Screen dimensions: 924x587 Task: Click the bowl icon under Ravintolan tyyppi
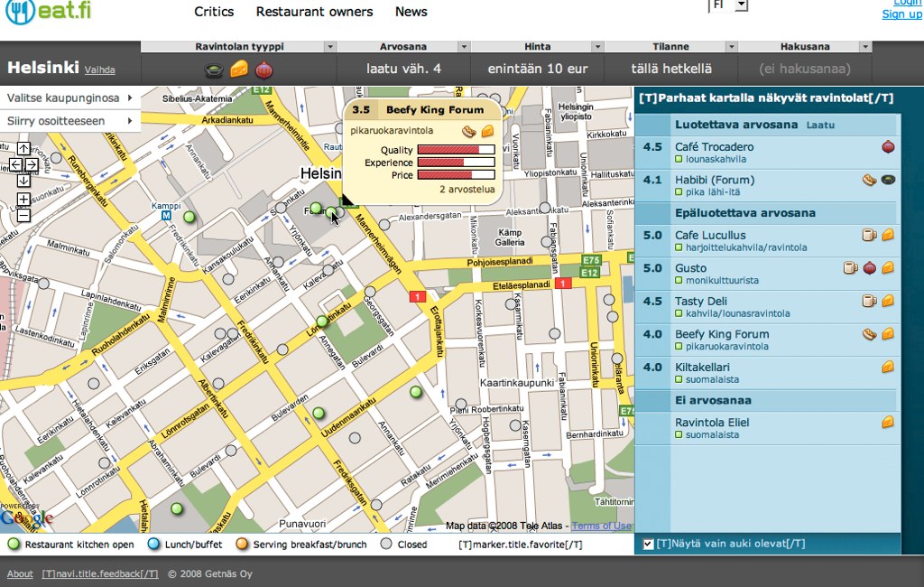click(214, 70)
